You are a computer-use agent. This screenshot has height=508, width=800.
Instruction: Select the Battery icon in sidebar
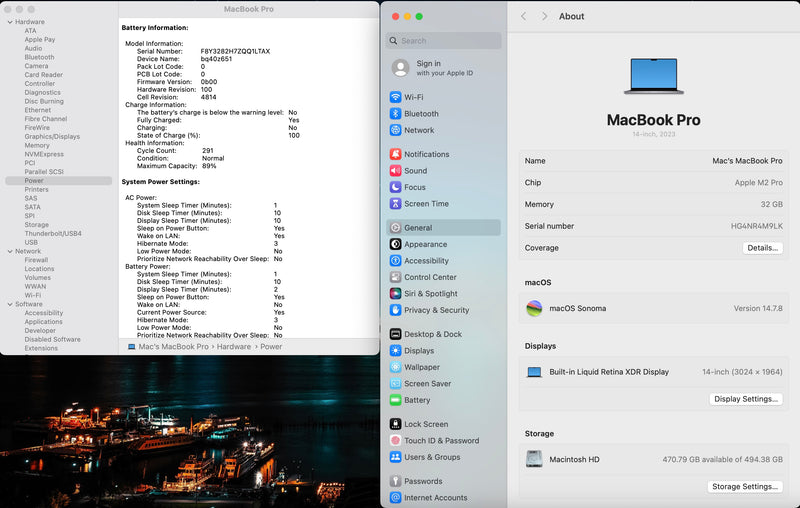click(x=395, y=400)
